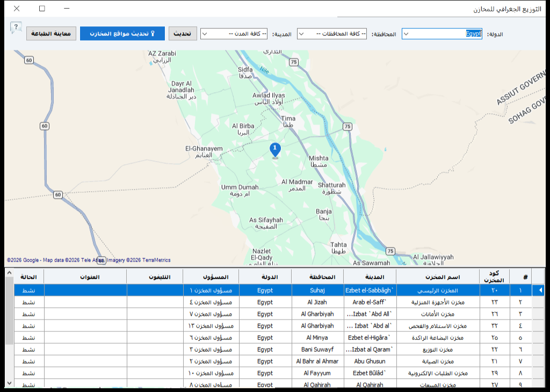Open the help question mark icon
Viewport: 550px width, 392px height.
click(x=16, y=27)
